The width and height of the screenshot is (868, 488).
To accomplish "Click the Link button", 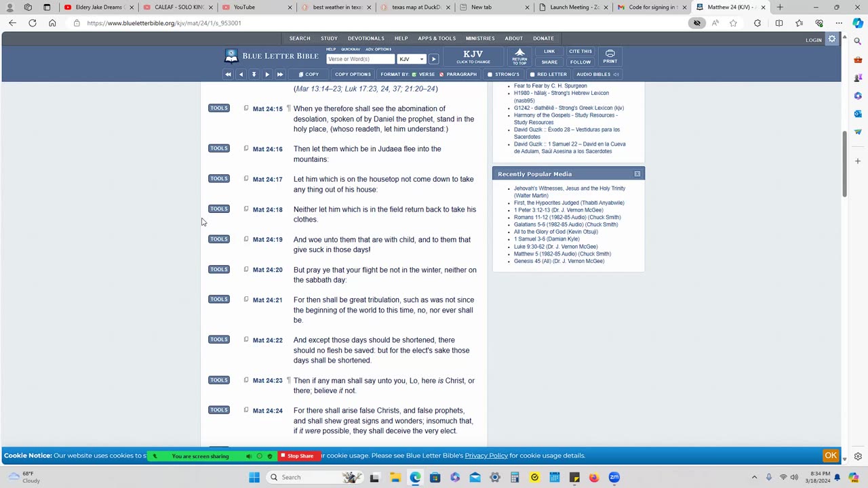I will tap(549, 52).
